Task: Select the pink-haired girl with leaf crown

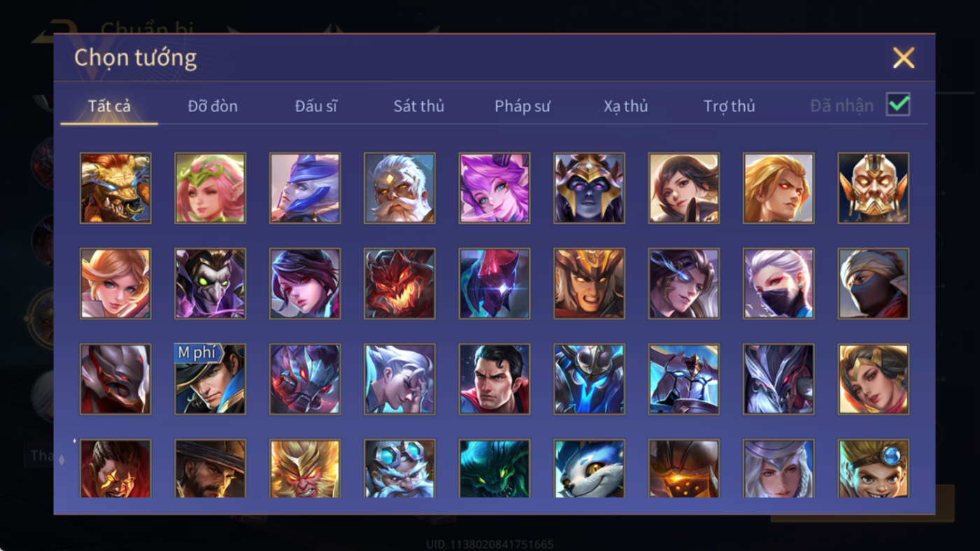Action: tap(210, 188)
